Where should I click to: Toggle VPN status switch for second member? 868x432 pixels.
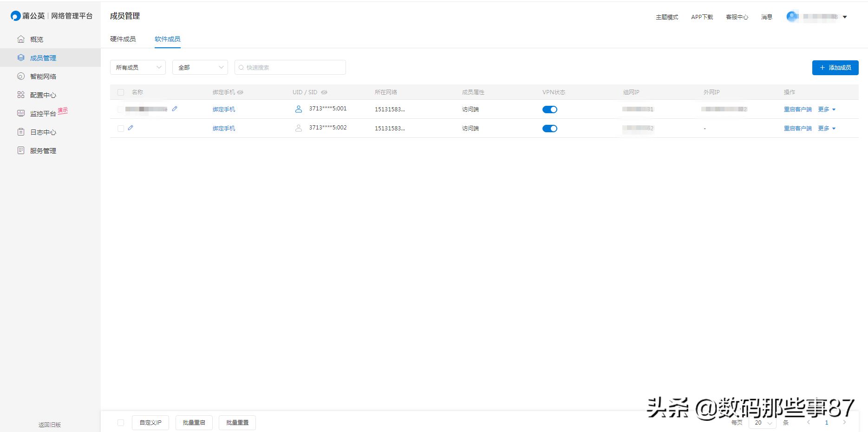[x=549, y=129]
